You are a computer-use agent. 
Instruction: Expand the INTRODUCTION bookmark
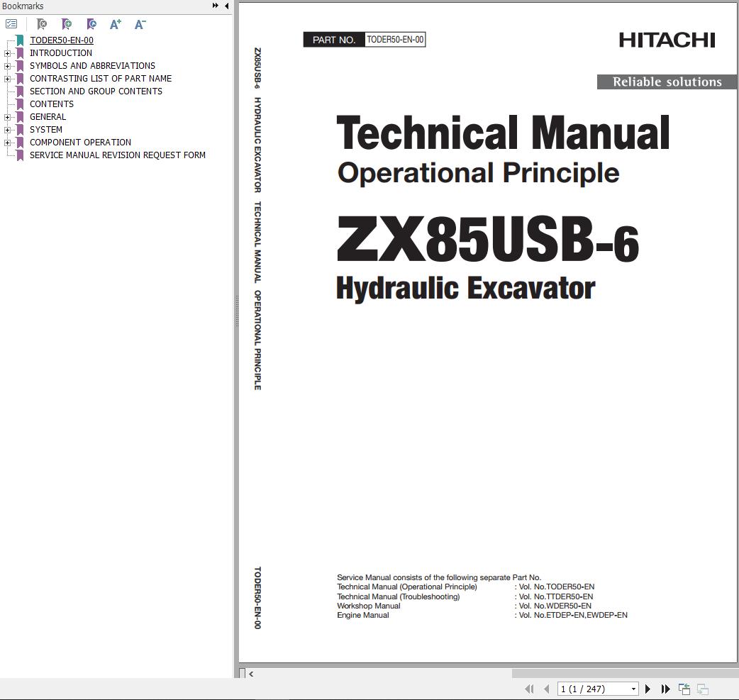tap(7, 54)
